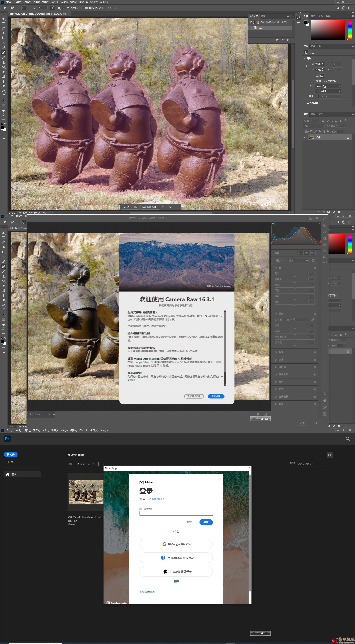
Task: Expand 颜色分级 panel in Camera Raw
Action: tap(276, 374)
